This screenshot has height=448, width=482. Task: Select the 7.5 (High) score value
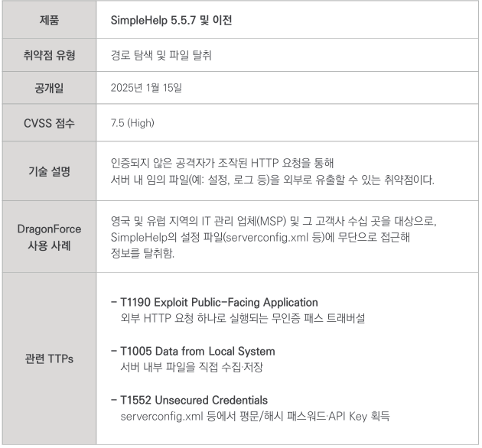coord(135,123)
